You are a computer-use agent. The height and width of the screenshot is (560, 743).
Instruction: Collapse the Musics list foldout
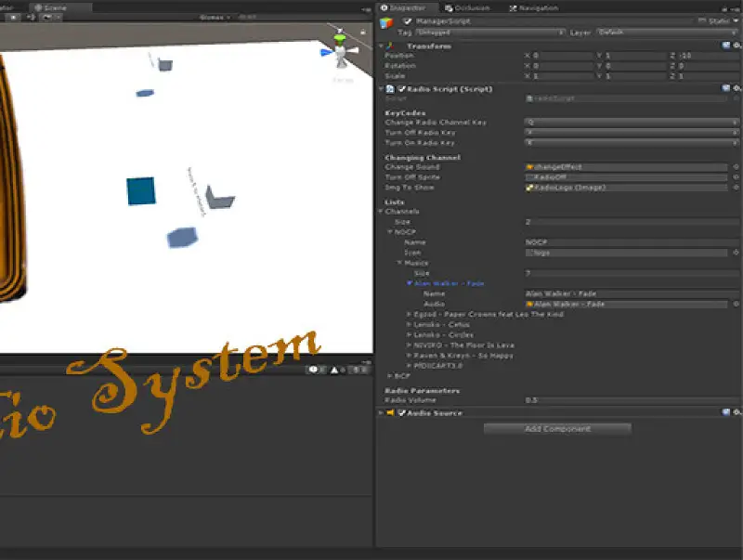[x=399, y=263]
